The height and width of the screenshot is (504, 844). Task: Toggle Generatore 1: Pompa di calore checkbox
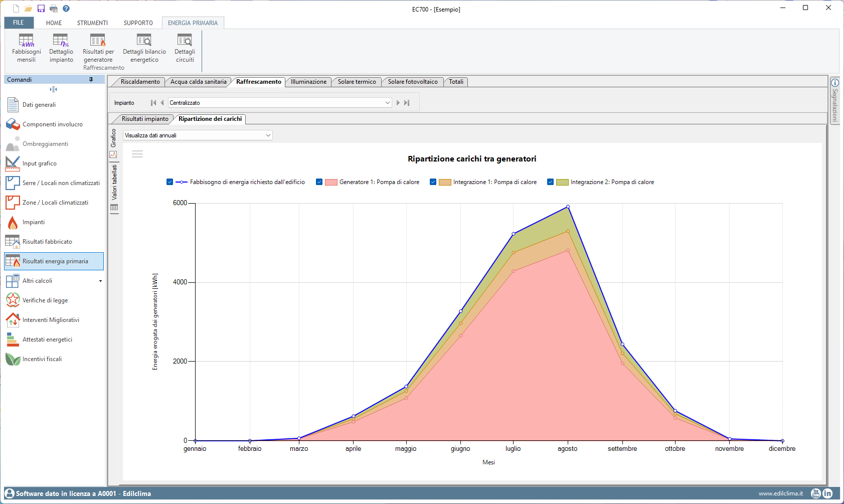pyautogui.click(x=319, y=182)
